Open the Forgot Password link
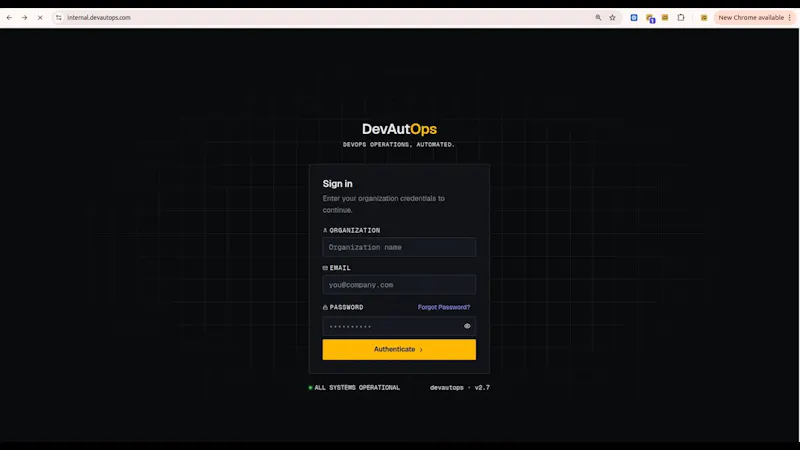This screenshot has width=800, height=450. 444,307
